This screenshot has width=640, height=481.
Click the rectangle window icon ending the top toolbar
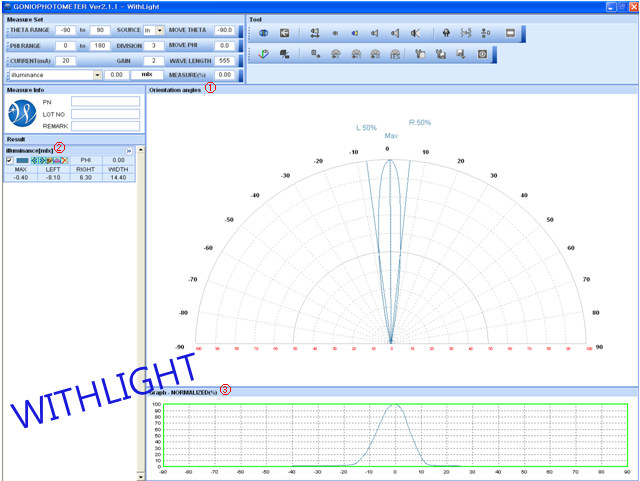510,32
